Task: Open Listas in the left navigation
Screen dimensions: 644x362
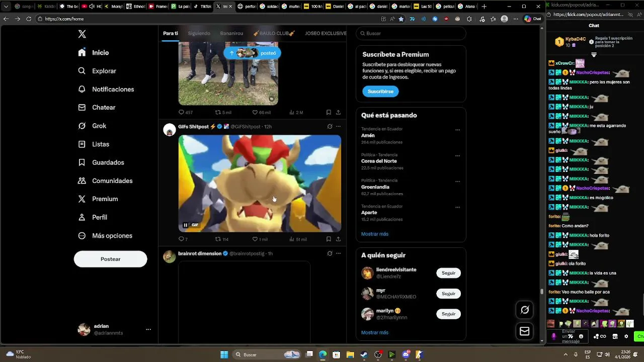Action: pos(94,144)
